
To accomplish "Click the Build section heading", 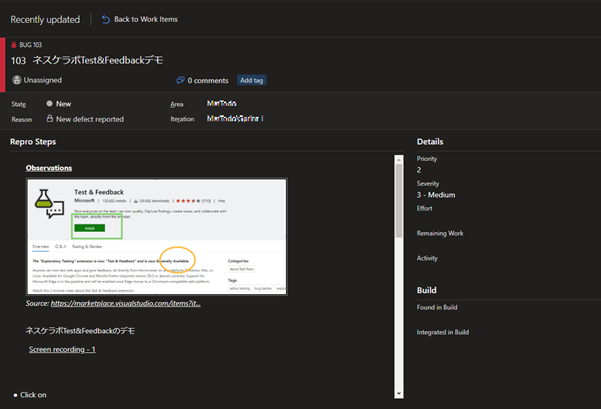I will (x=427, y=290).
